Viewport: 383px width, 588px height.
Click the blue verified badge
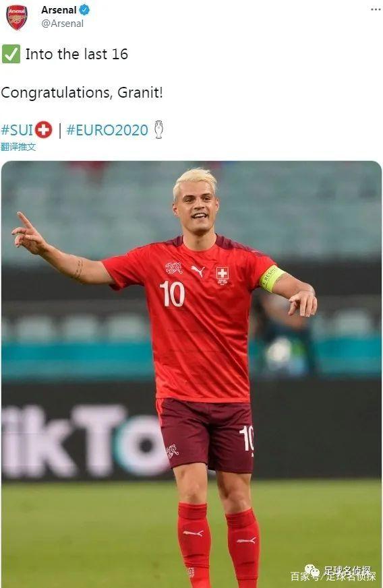(84, 10)
